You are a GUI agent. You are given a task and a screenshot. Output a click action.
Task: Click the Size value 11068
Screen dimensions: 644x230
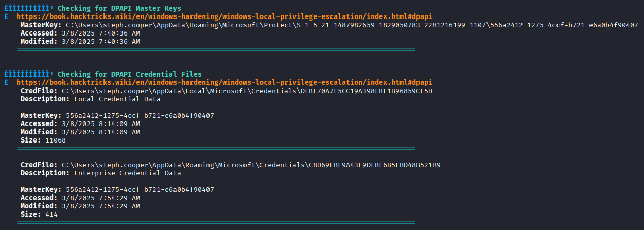(x=55, y=140)
